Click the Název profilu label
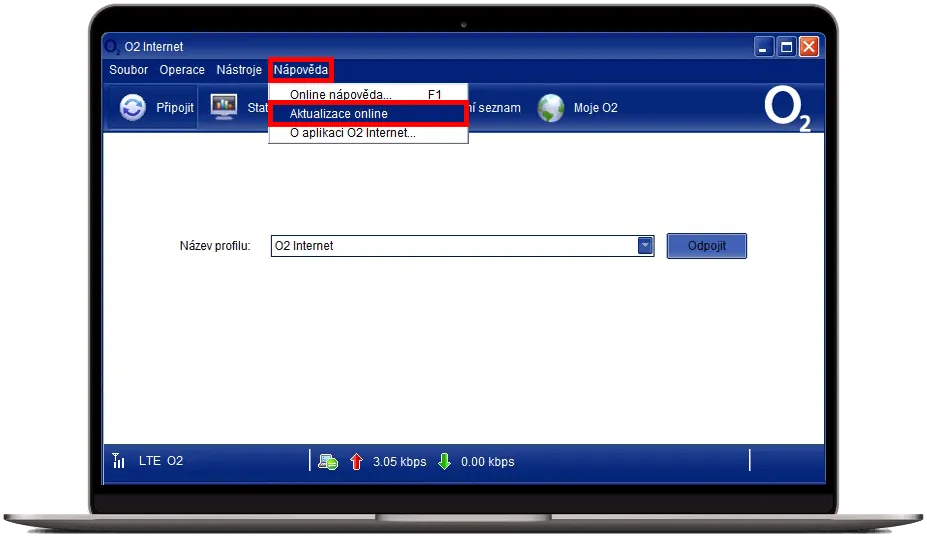The image size is (927, 537). click(x=215, y=245)
